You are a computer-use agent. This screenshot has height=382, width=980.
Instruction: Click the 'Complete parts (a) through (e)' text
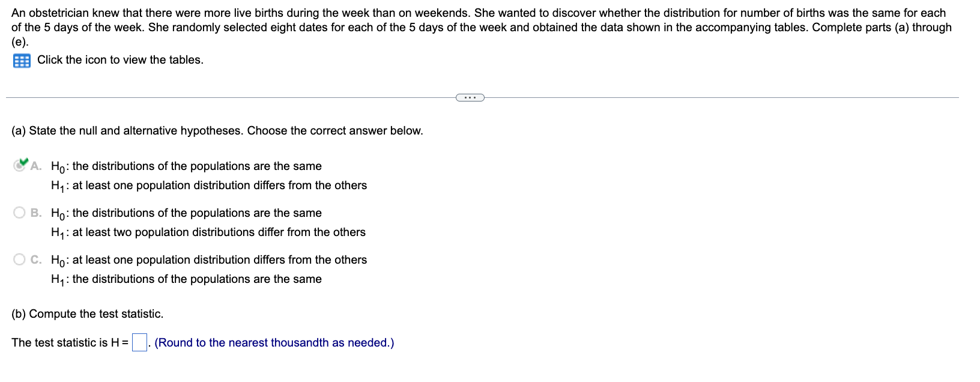[871, 27]
